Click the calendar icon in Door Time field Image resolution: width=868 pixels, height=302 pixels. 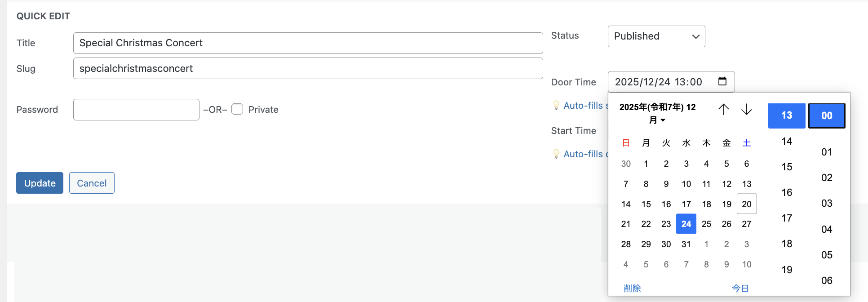(722, 81)
